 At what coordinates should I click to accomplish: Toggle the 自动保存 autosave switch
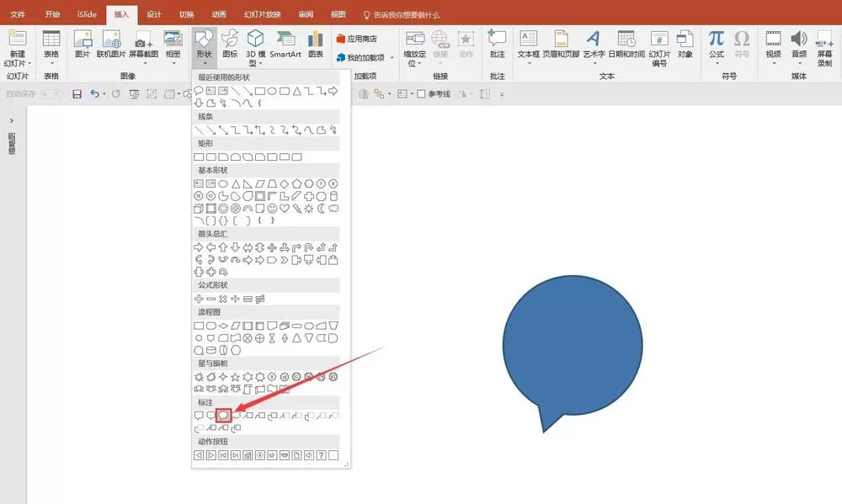(51, 94)
